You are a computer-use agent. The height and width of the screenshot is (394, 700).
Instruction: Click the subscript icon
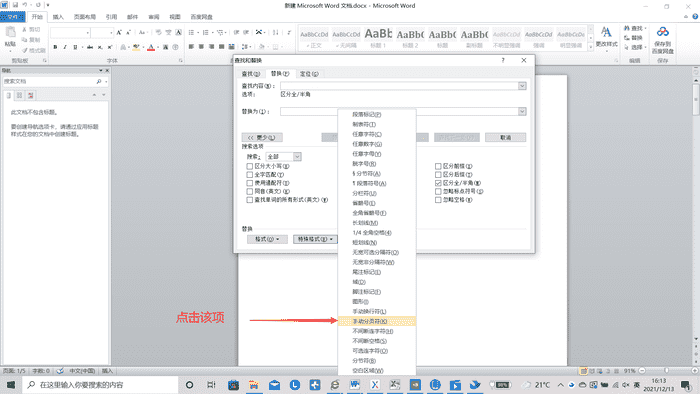tap(100, 47)
